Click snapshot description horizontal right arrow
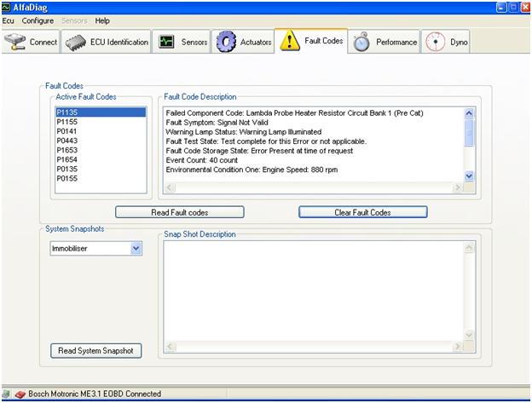 click(457, 347)
